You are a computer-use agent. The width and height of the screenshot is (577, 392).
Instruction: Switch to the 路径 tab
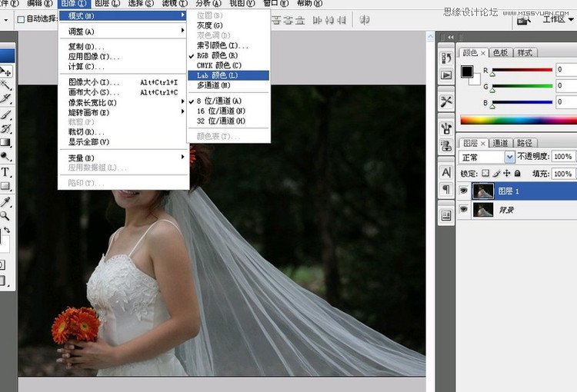coord(525,143)
